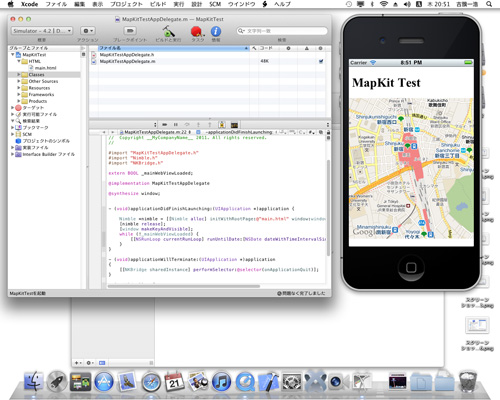Open Trash in the Dock
Image resolution: width=500 pixels, height=400 pixels.
click(x=468, y=381)
